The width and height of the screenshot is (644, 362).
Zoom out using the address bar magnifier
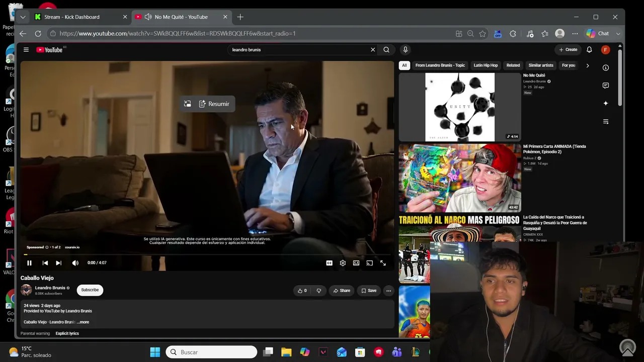(470, 34)
